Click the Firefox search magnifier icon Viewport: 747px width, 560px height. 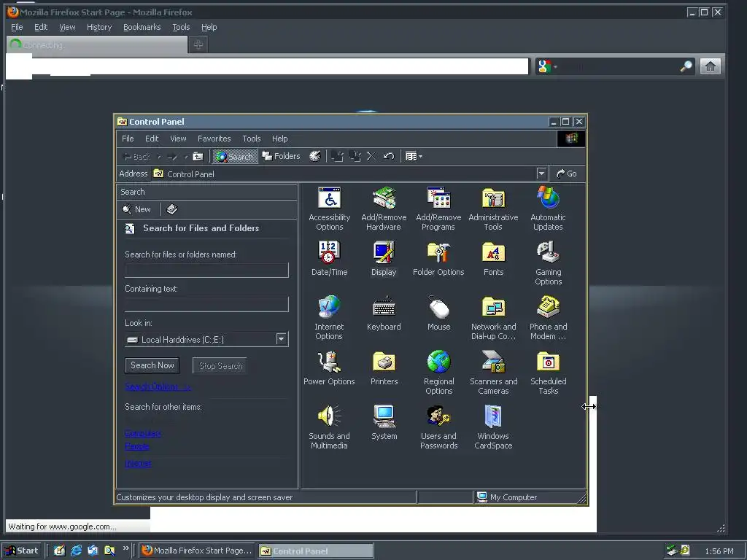tap(686, 66)
